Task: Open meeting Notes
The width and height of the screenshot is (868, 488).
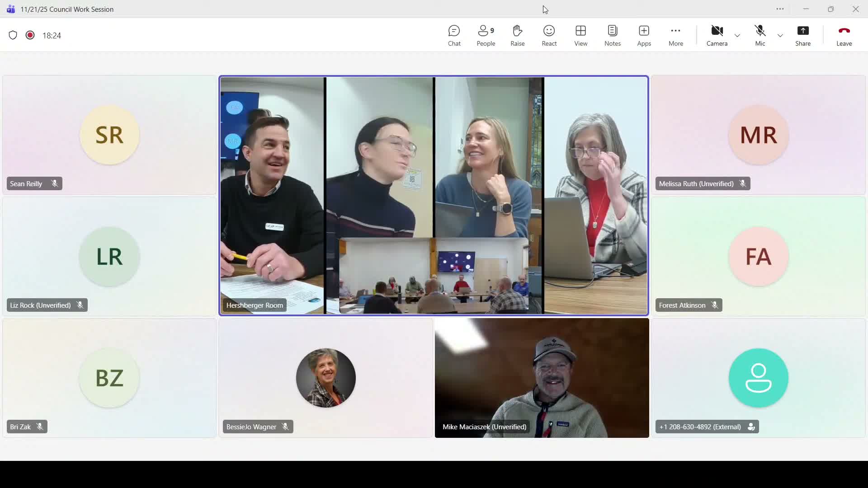Action: pyautogui.click(x=612, y=35)
